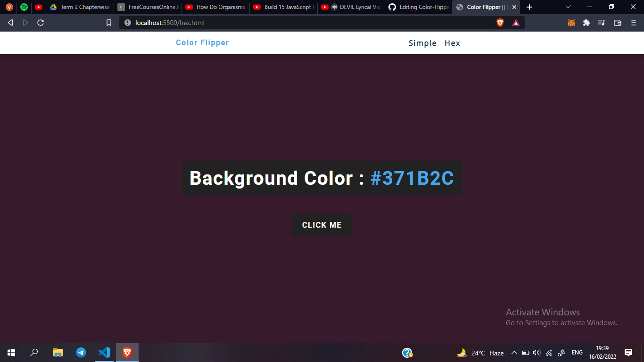Open the Brave Wallet icon
The height and width of the screenshot is (362, 644).
pyautogui.click(x=617, y=23)
